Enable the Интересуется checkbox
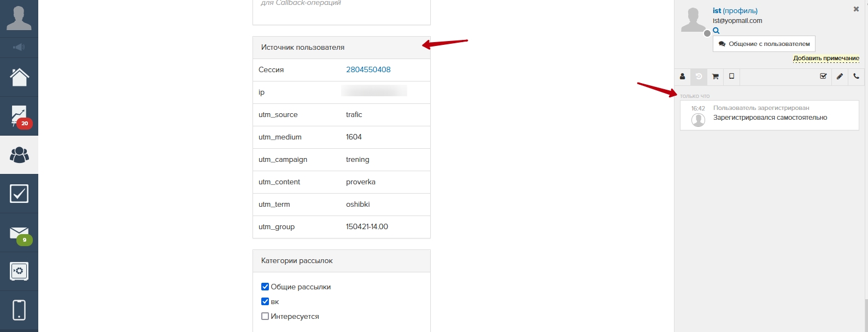 265,316
